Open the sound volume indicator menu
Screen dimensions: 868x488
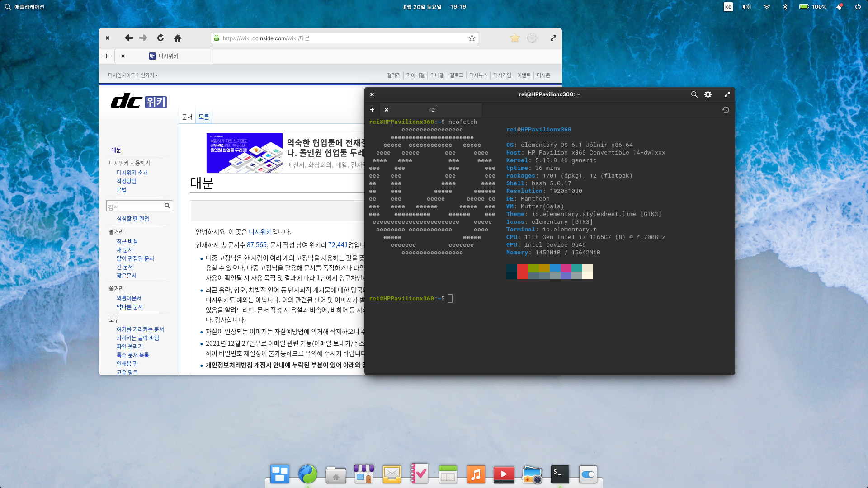pos(746,7)
